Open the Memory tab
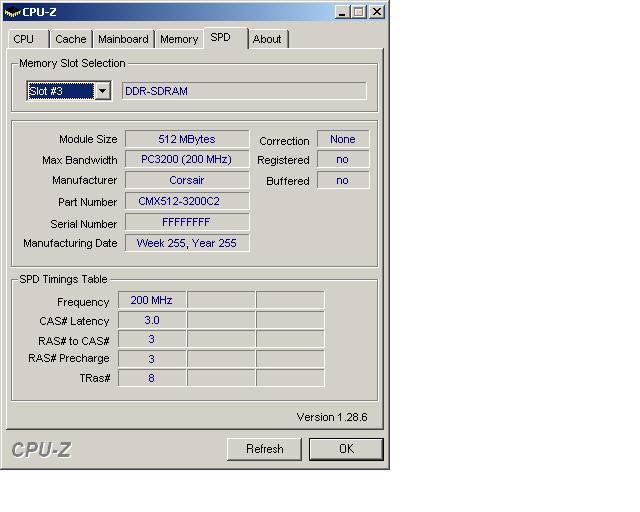This screenshot has width=640, height=512. (179, 39)
